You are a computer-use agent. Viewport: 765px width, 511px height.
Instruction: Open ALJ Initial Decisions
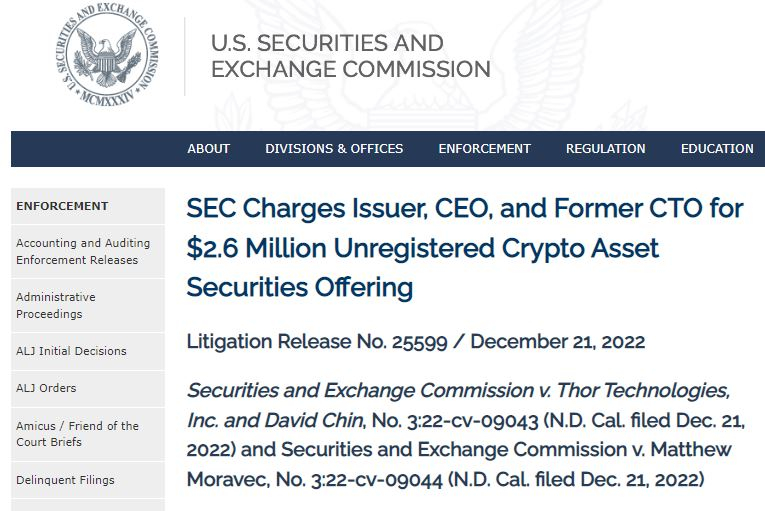(x=71, y=351)
